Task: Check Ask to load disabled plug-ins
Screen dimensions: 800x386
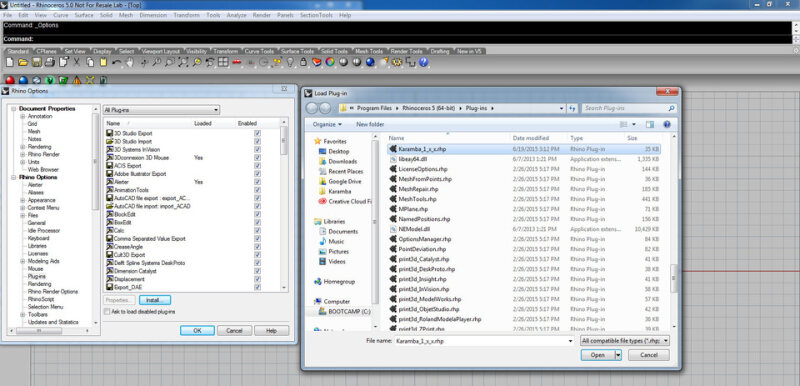Action: pyautogui.click(x=107, y=311)
